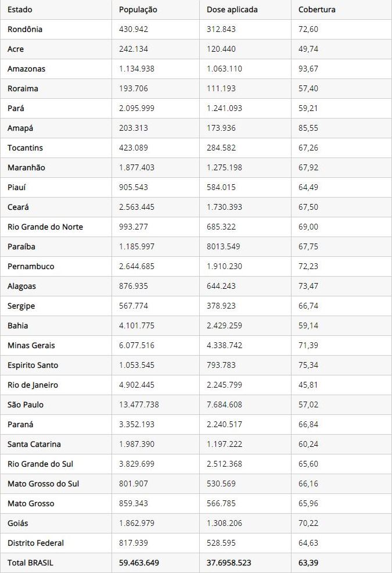Click the Estado column header
The width and height of the screenshot is (392, 573).
coord(20,10)
